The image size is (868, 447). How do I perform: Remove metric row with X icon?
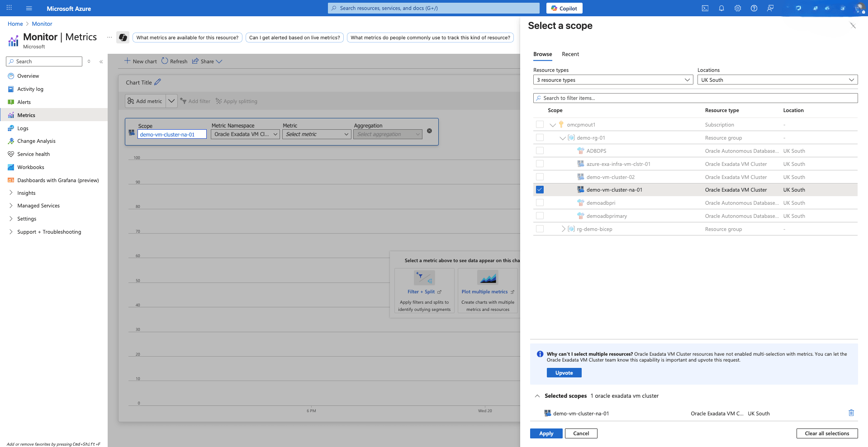click(x=429, y=131)
